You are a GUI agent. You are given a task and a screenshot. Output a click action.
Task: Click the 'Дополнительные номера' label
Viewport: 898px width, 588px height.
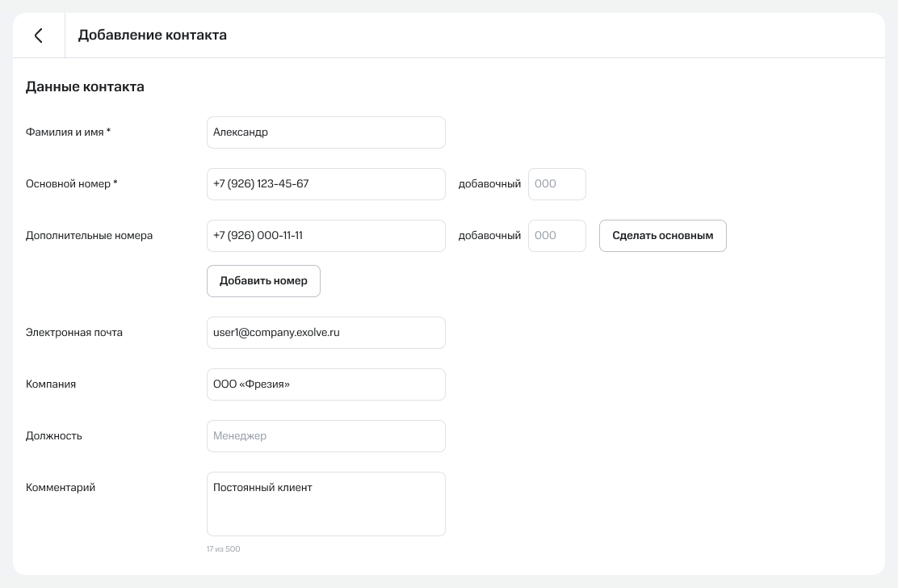click(89, 236)
